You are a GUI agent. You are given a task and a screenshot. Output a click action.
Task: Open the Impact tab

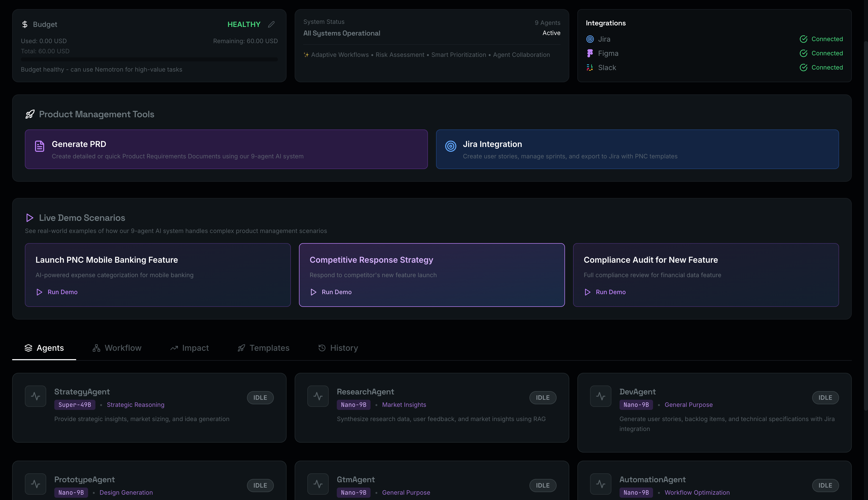point(190,348)
